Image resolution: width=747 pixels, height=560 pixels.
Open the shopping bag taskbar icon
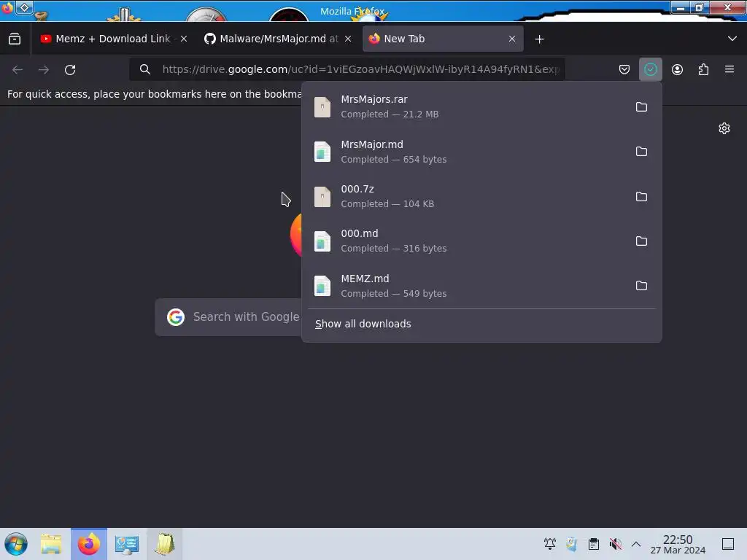click(164, 544)
